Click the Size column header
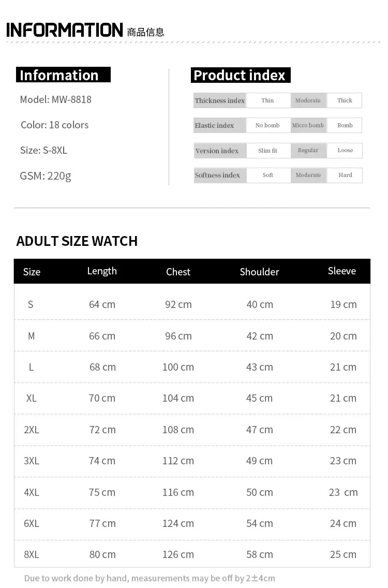 32,272
